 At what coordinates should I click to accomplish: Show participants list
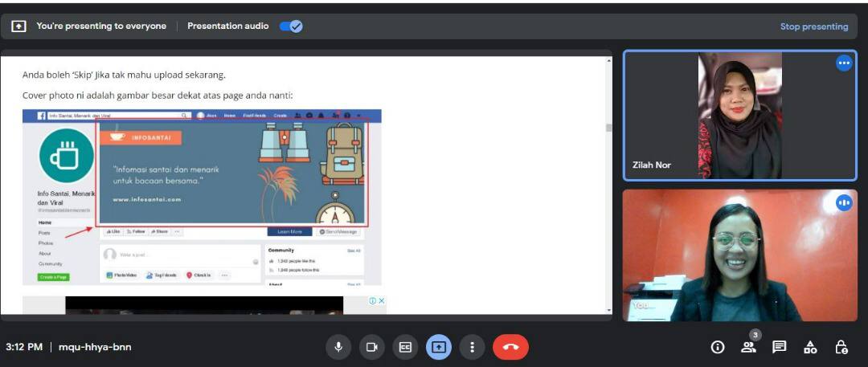tap(748, 347)
